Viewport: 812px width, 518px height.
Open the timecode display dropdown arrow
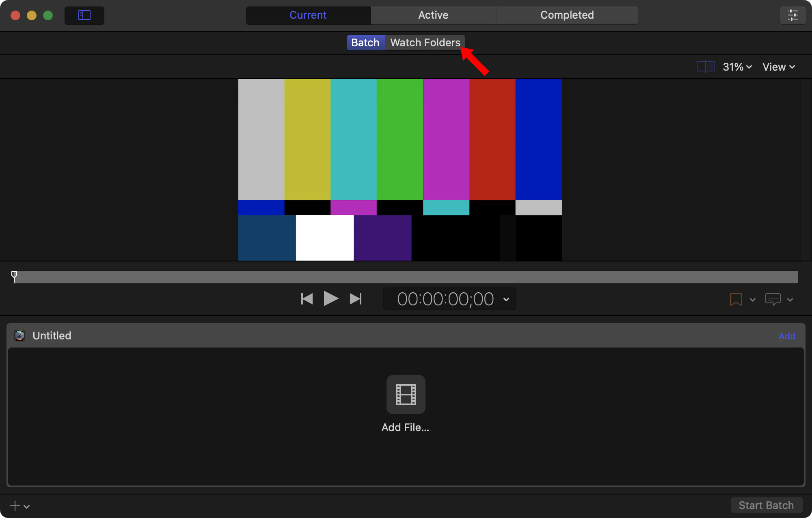(506, 300)
